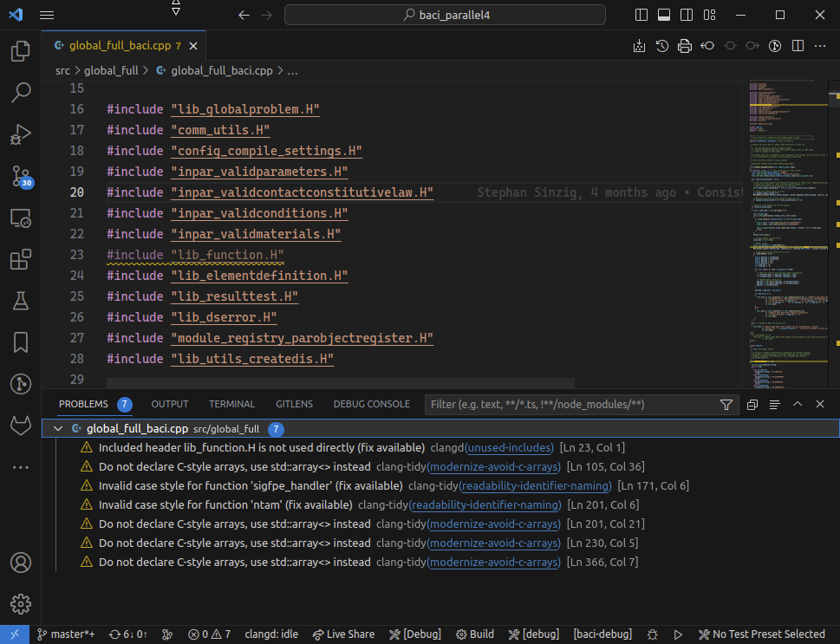This screenshot has width=840, height=644.
Task: Open the GitLens icon in activity bar
Action: pos(20,384)
